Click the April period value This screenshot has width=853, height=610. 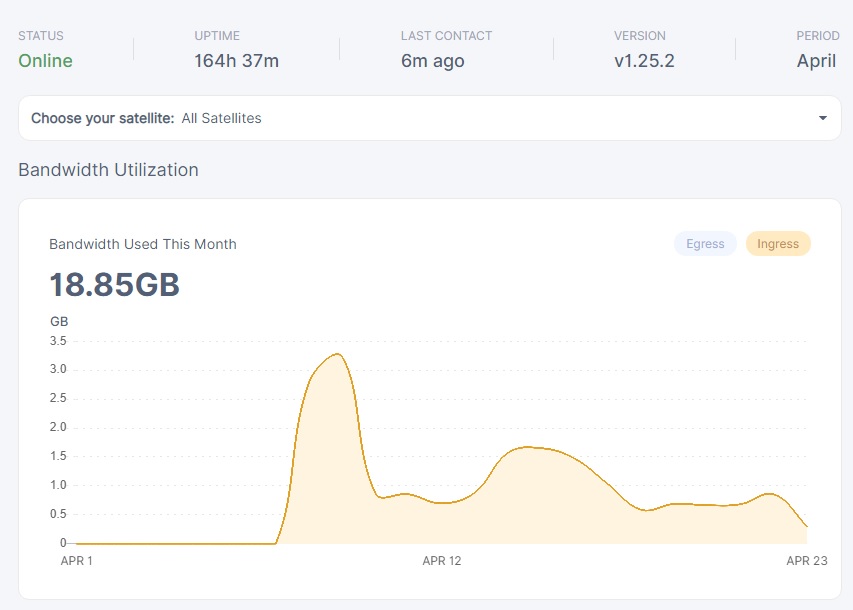point(816,61)
